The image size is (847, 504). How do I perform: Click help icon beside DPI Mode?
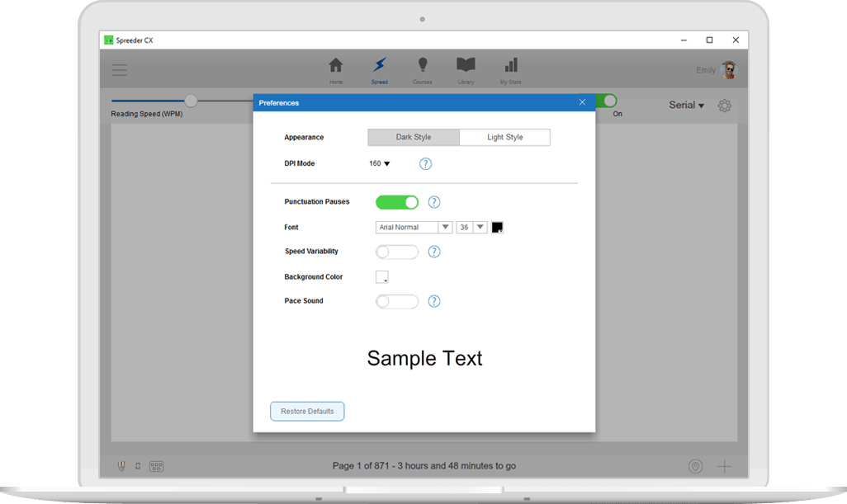coord(425,164)
